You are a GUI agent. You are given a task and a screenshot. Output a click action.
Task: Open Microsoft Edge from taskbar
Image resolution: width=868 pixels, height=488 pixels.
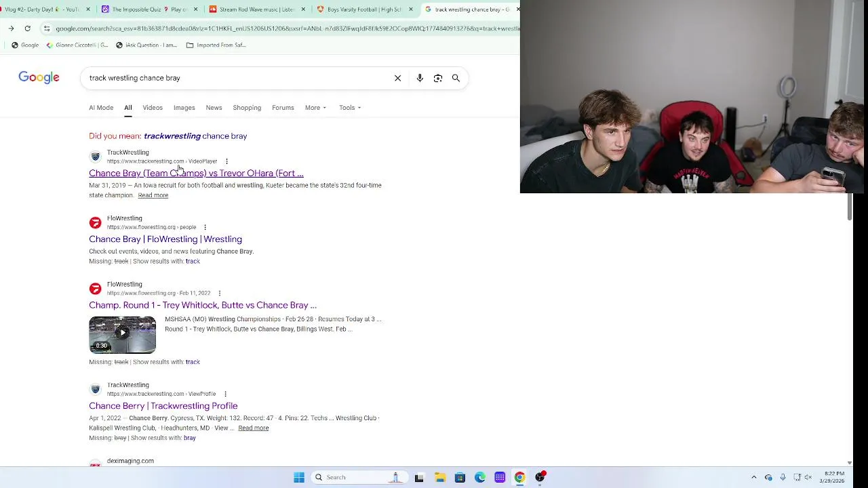(x=480, y=477)
